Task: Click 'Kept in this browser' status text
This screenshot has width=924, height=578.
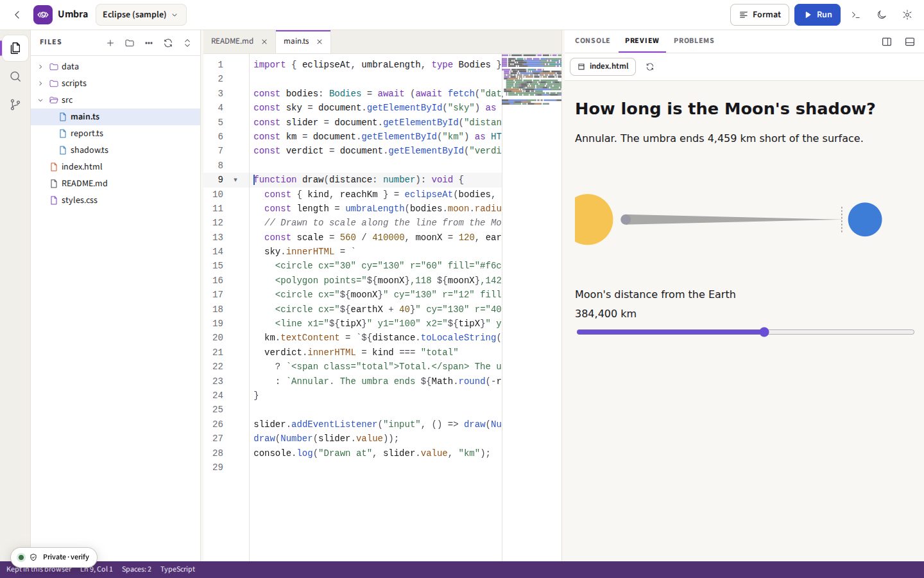Action: tap(39, 570)
